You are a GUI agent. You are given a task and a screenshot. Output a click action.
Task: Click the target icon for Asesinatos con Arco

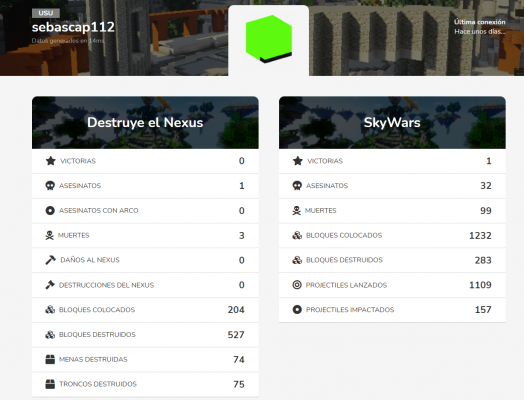pyautogui.click(x=50, y=211)
